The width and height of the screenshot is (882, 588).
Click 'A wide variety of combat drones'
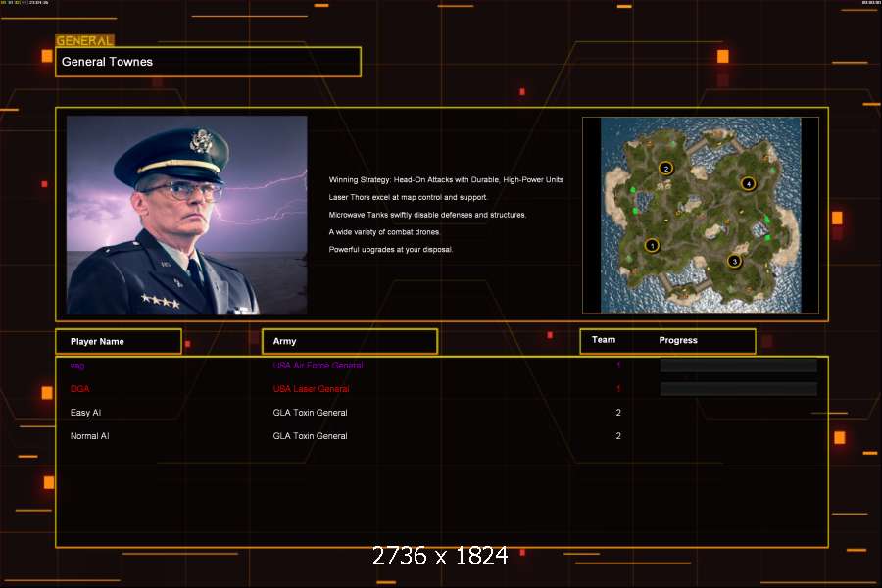[384, 232]
